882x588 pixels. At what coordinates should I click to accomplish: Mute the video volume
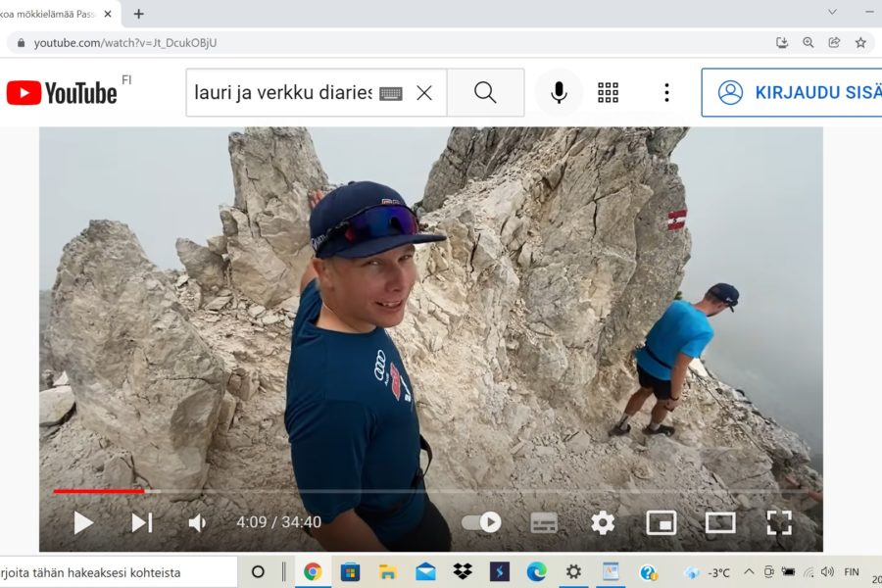197,522
